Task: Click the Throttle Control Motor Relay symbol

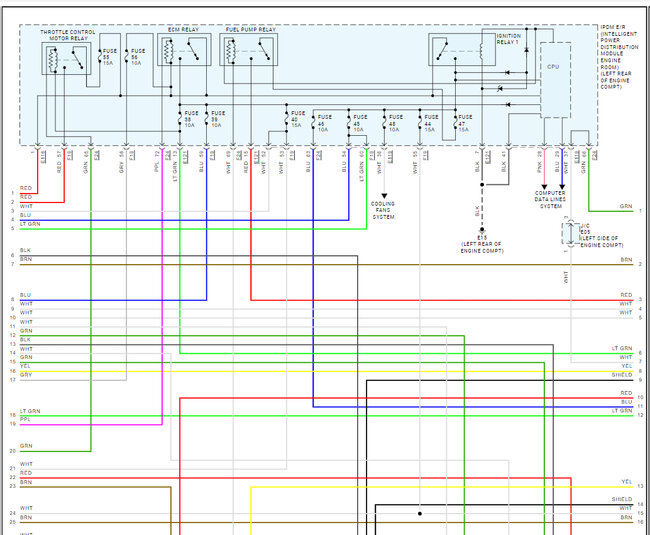Action: pyautogui.click(x=66, y=58)
